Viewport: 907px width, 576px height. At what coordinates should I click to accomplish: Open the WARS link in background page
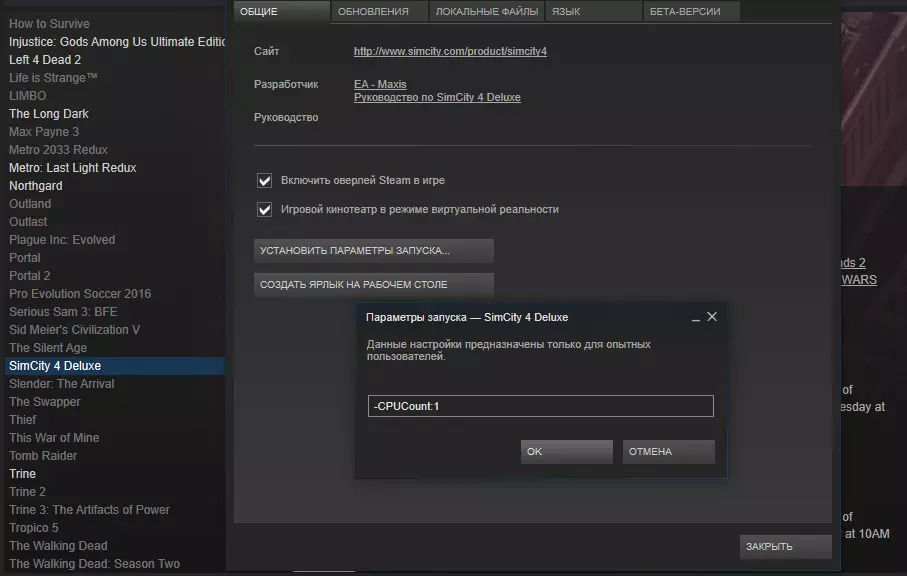click(859, 280)
